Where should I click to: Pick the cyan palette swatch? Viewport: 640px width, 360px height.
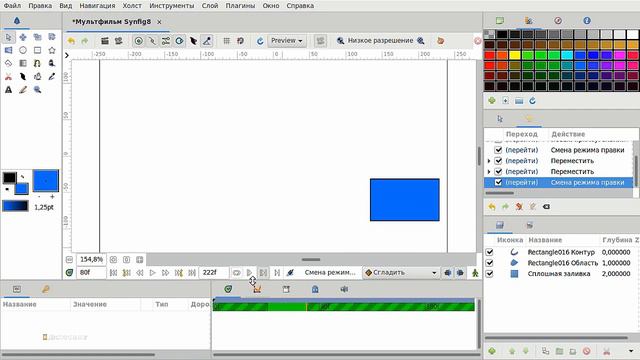567,55
